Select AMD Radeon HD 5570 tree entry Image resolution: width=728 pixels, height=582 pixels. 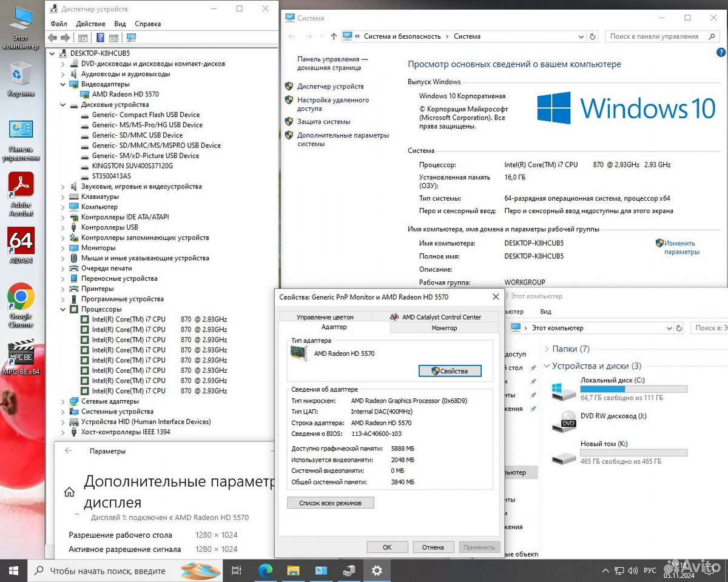[126, 95]
